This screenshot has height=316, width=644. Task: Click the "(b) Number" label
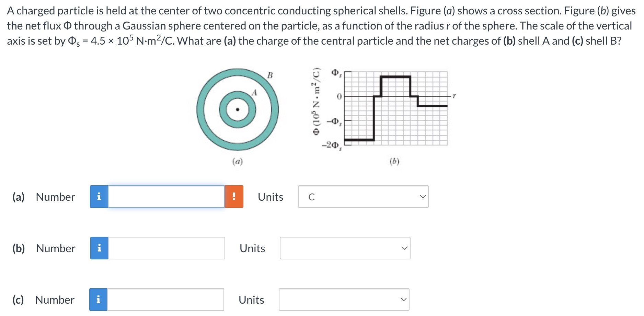(44, 248)
